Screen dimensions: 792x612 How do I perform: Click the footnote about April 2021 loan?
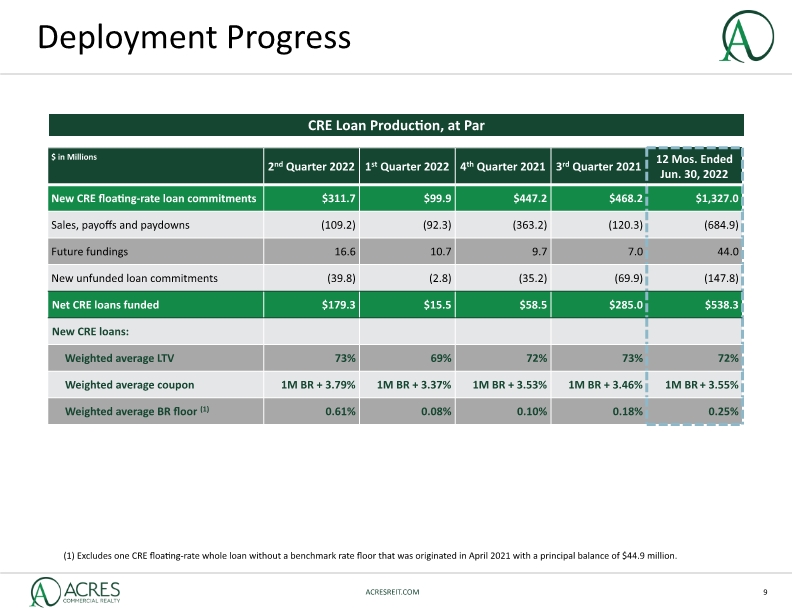370,555
